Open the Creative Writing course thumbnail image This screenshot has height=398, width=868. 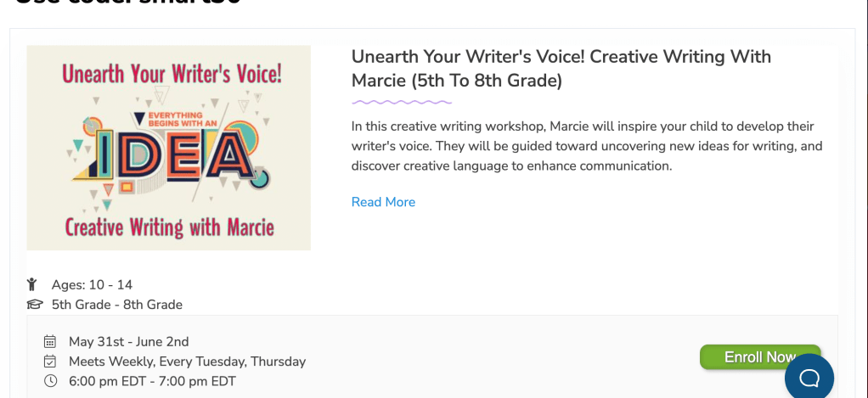[x=169, y=148]
